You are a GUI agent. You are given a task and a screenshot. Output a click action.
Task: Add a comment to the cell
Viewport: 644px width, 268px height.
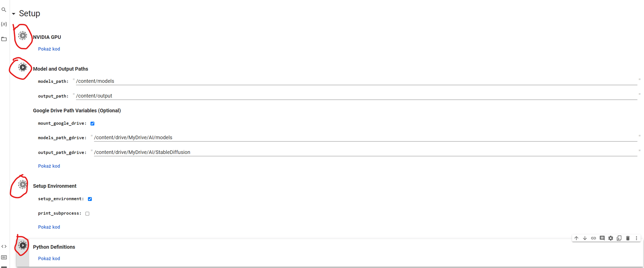point(602,238)
